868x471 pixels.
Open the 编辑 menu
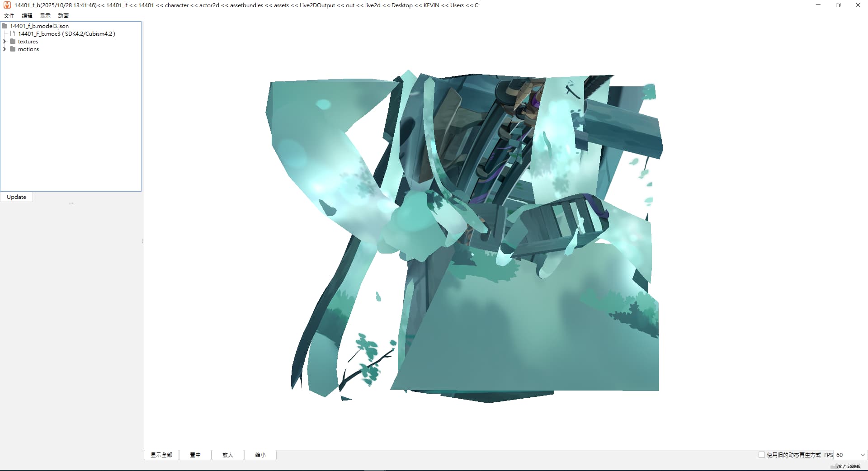pyautogui.click(x=27, y=15)
